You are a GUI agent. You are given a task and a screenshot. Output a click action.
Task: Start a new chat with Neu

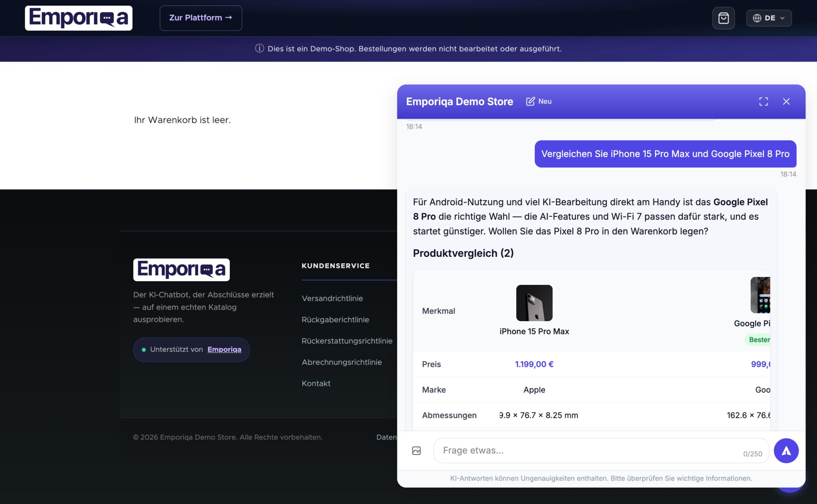tap(539, 101)
